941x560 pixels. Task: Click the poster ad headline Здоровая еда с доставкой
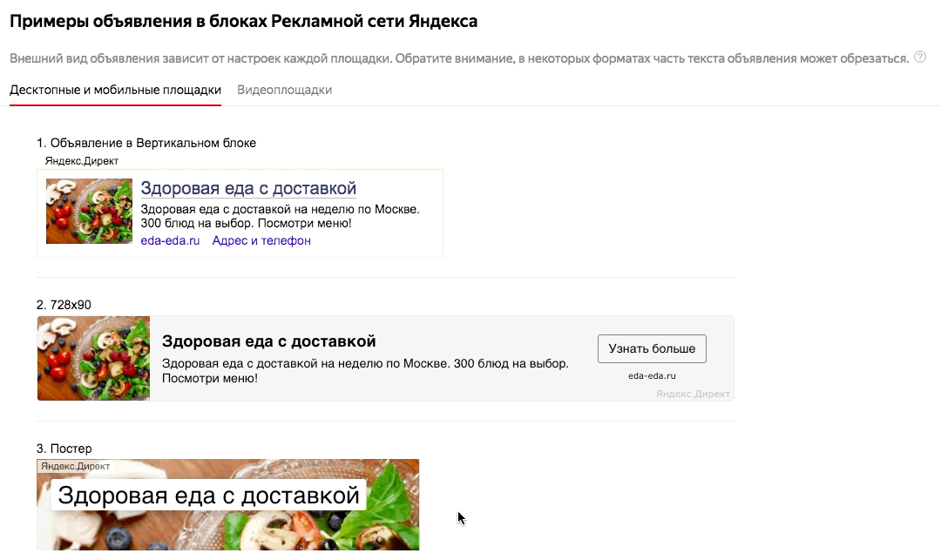click(208, 496)
